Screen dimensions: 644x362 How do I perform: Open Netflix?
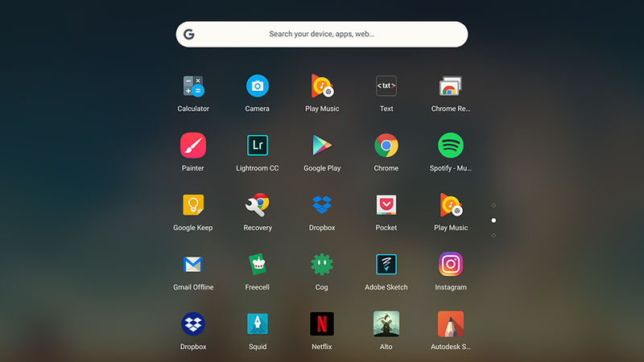click(322, 324)
